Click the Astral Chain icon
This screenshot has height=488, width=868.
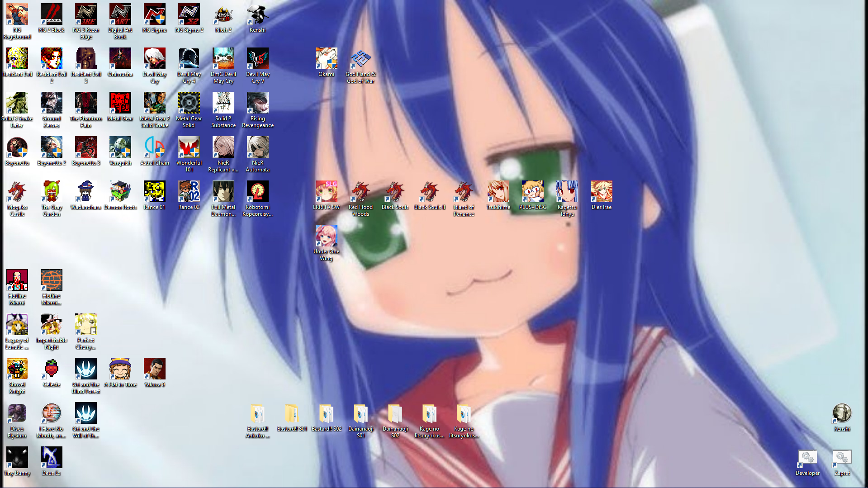coord(155,147)
